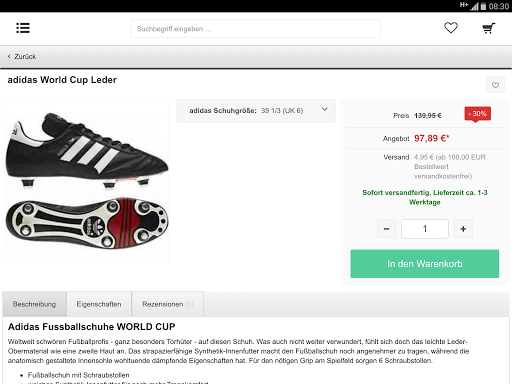
Task: Open the hamburger menu icon
Action: tap(23, 28)
